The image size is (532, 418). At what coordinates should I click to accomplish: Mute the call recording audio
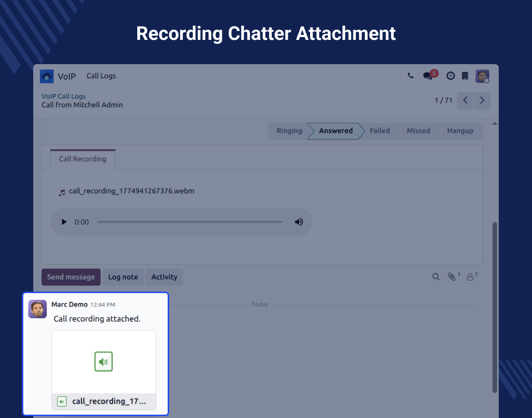[x=299, y=222]
